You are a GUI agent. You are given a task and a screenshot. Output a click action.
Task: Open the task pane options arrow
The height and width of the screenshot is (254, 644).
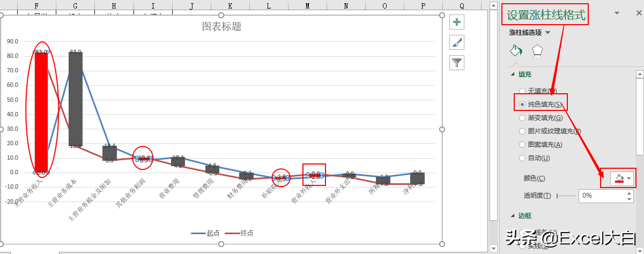617,13
